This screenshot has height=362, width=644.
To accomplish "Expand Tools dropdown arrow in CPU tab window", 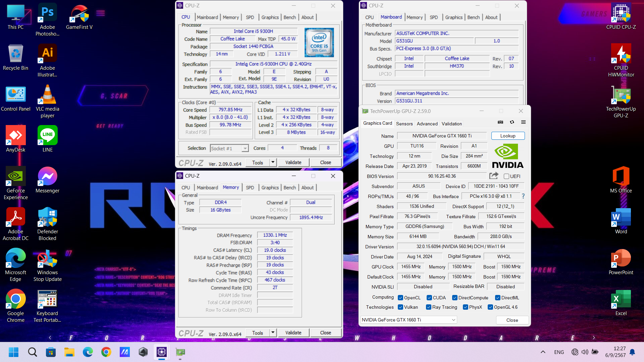I will 273,162.
